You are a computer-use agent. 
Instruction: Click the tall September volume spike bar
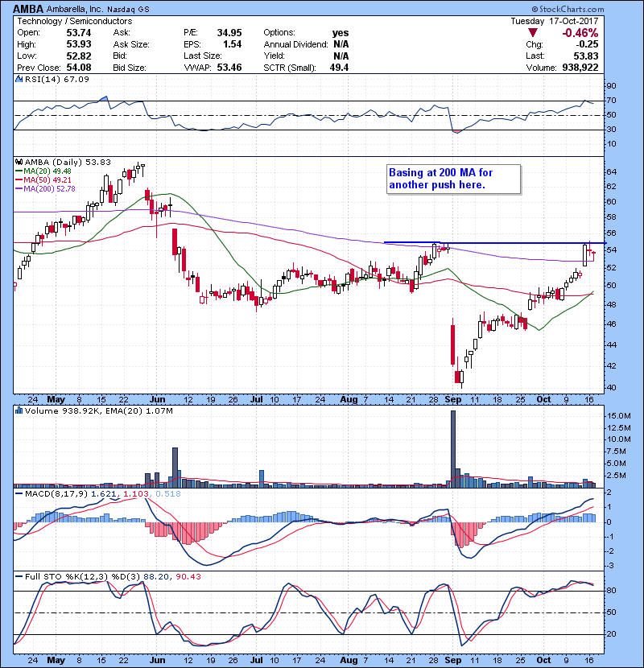tap(453, 448)
